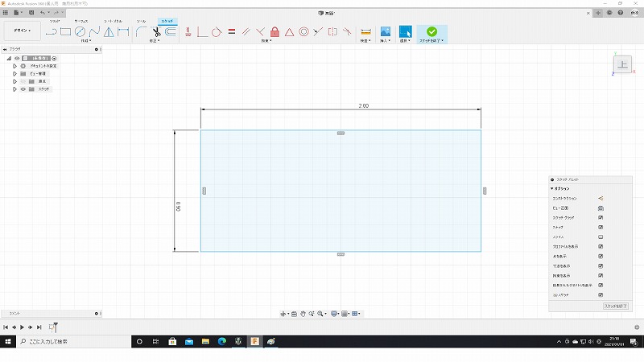Viewport: 644px width, 362px height.
Task: Toggle the Snap checkbox
Action: [x=601, y=228]
